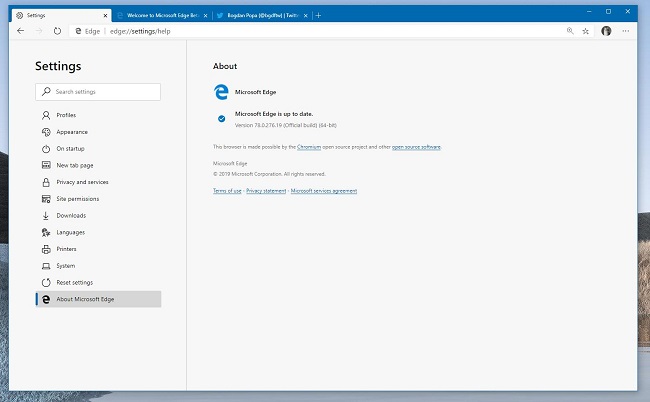Open the Settings and more ellipsis menu
This screenshot has width=650, height=402.
click(x=626, y=31)
